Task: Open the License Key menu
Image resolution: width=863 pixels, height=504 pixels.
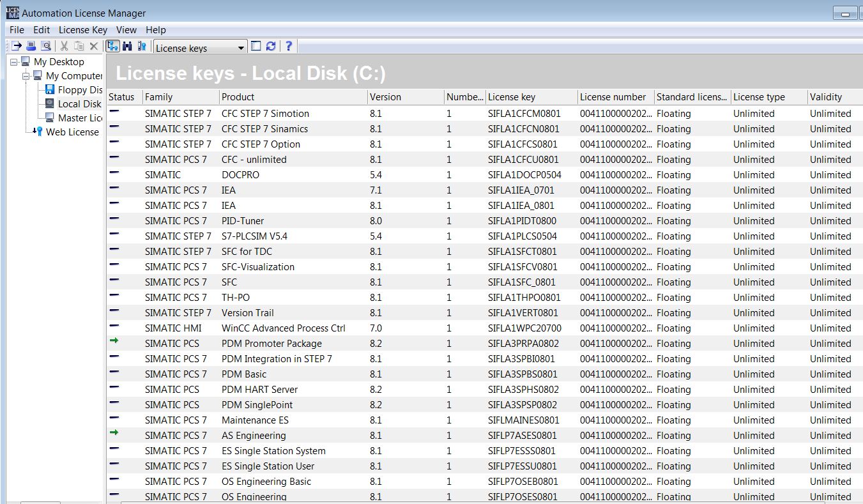Action: pyautogui.click(x=83, y=29)
